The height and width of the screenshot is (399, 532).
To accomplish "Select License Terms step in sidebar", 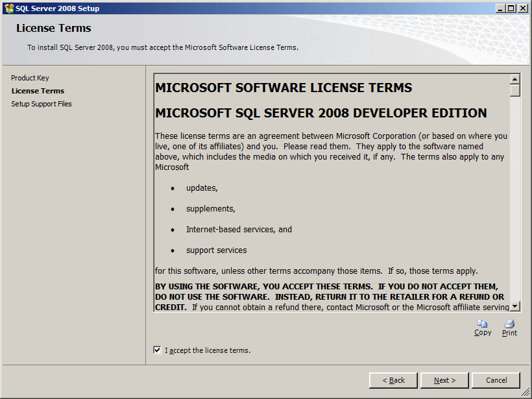I will (x=38, y=91).
